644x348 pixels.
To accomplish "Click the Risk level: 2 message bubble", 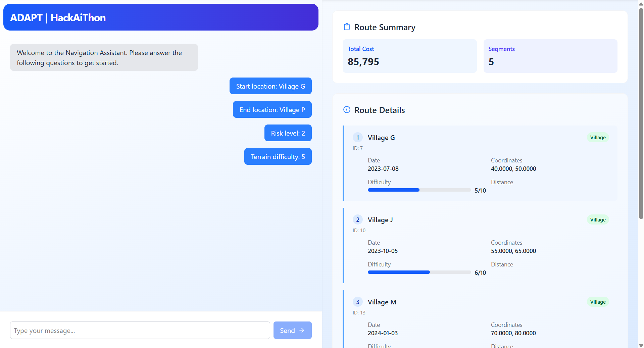I will 288,133.
